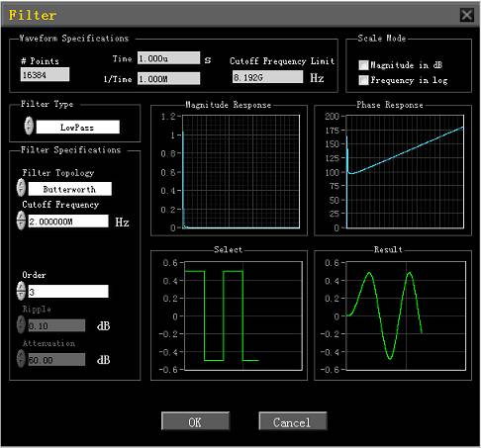The width and height of the screenshot is (481, 448).
Task: Close the Filter dialog window
Action: 467,15
